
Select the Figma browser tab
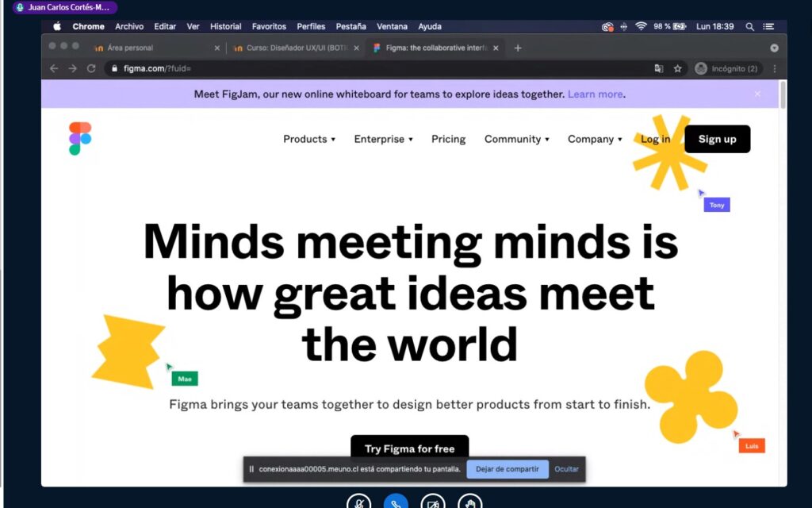tap(435, 48)
